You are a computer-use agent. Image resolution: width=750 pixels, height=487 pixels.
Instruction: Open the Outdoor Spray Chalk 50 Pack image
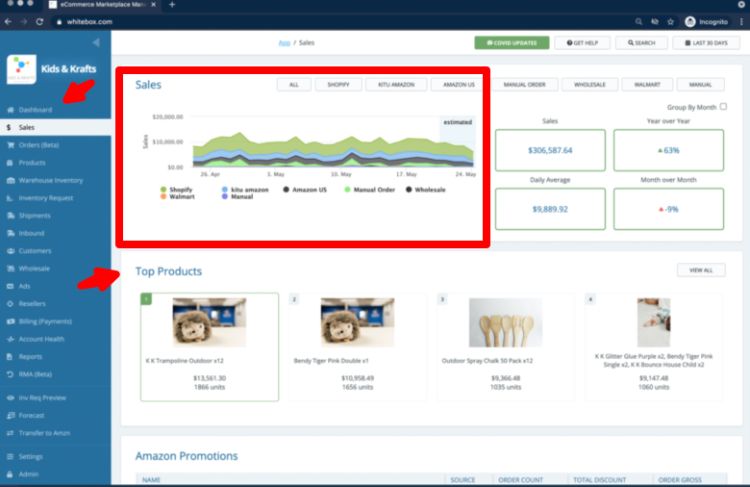coord(506,322)
